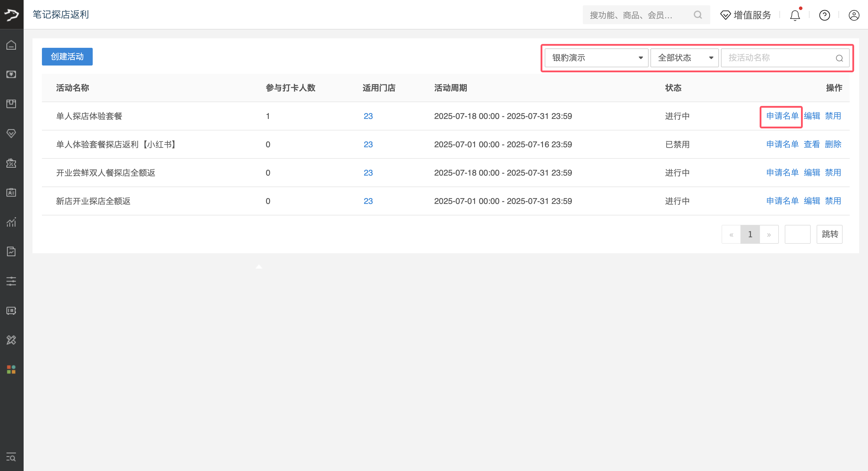Open the colorful apps grid icon
The image size is (868, 471).
tap(12, 369)
